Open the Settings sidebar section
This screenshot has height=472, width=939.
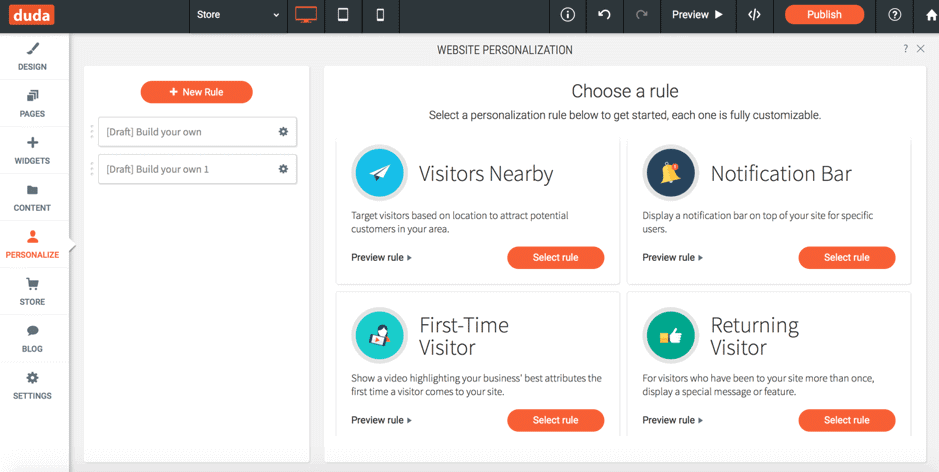point(32,386)
